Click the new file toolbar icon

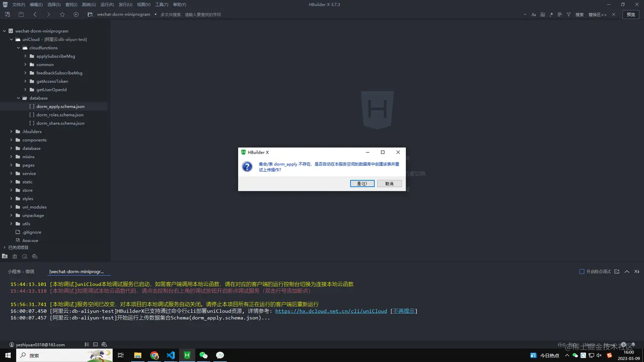click(x=7, y=14)
